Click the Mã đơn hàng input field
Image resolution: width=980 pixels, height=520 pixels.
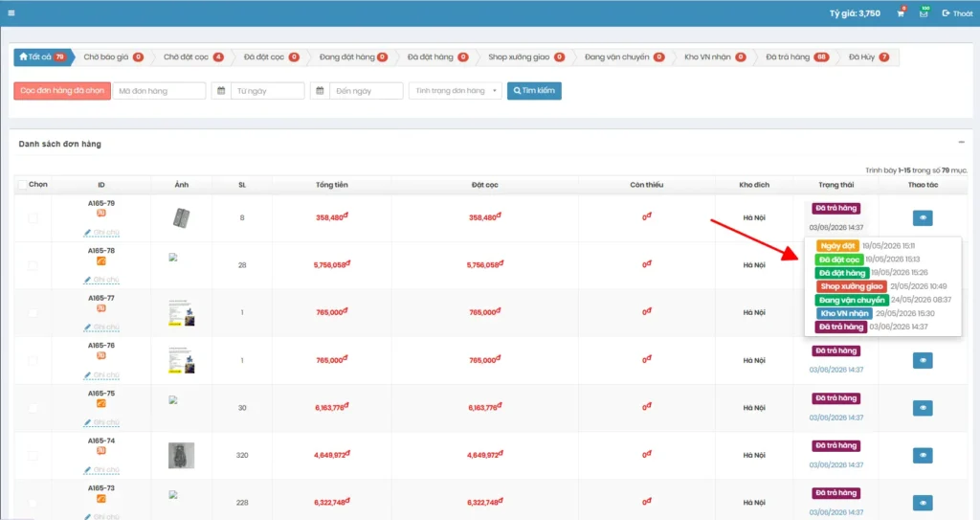160,91
